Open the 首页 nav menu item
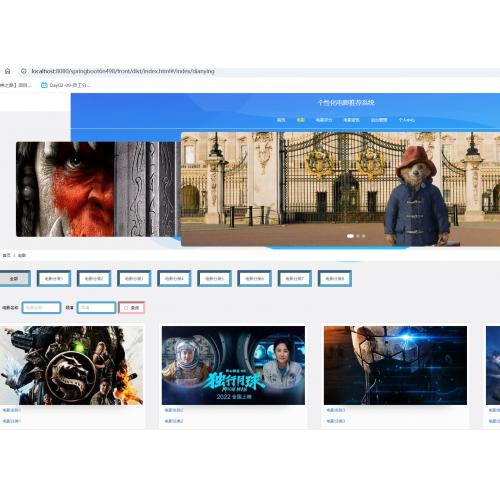500x500 pixels. click(281, 120)
